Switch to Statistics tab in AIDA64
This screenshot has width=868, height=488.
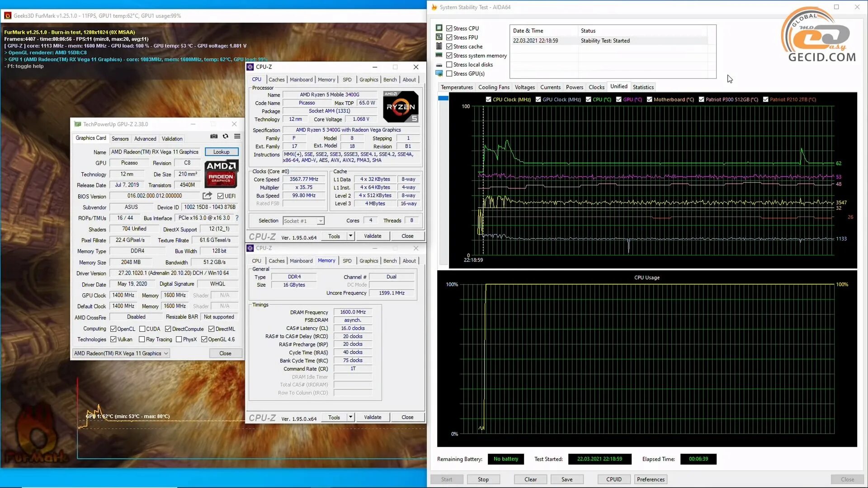[643, 87]
